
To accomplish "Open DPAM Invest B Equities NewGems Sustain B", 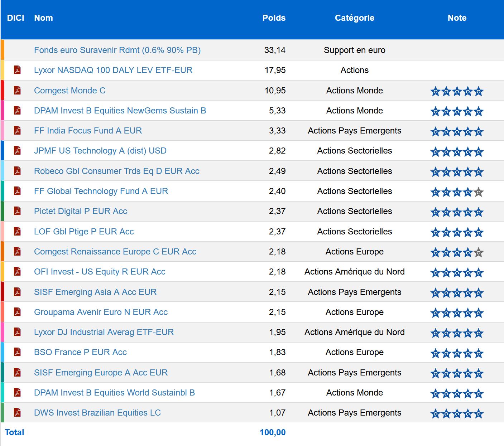I will click(x=120, y=111).
